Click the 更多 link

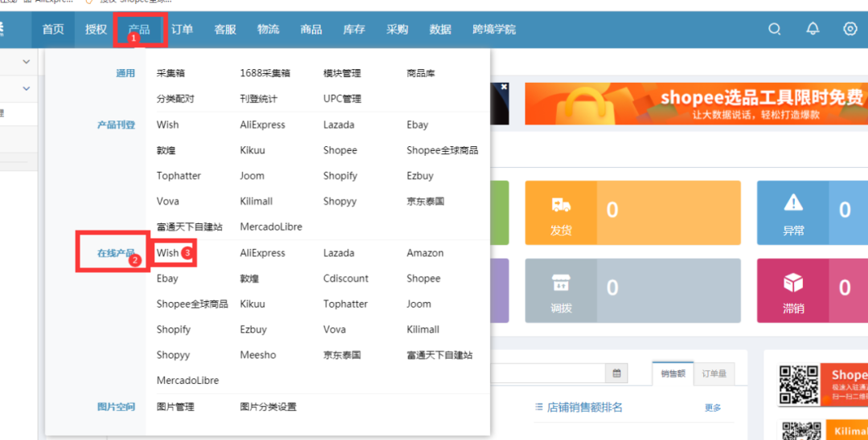pyautogui.click(x=713, y=408)
